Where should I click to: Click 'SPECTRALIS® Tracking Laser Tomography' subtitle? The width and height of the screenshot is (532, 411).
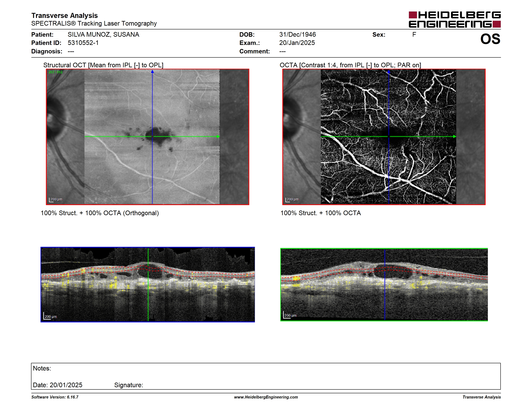pos(94,23)
